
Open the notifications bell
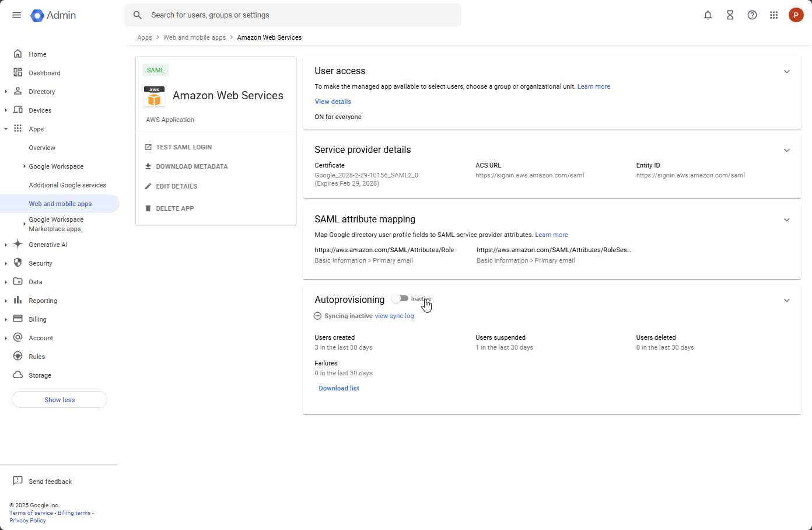(708, 15)
